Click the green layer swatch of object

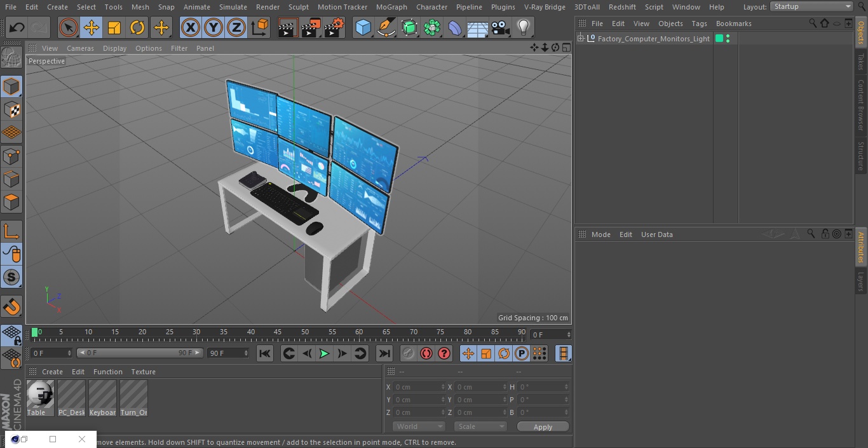click(719, 39)
